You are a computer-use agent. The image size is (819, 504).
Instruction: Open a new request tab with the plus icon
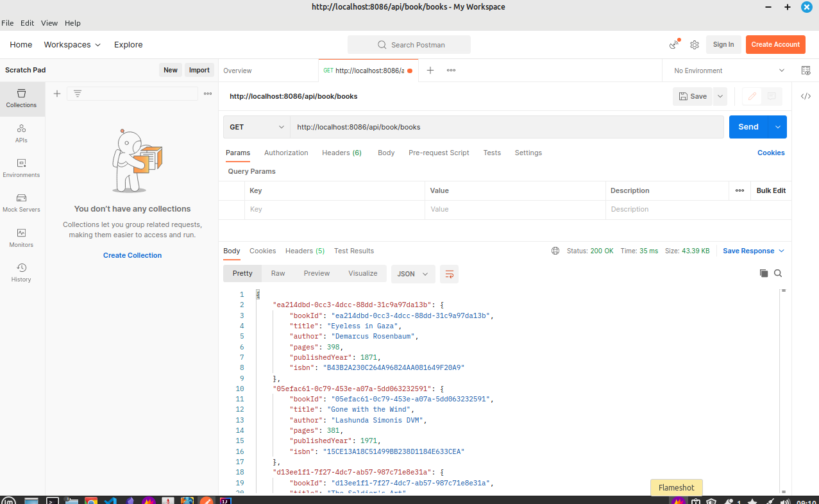coord(430,71)
